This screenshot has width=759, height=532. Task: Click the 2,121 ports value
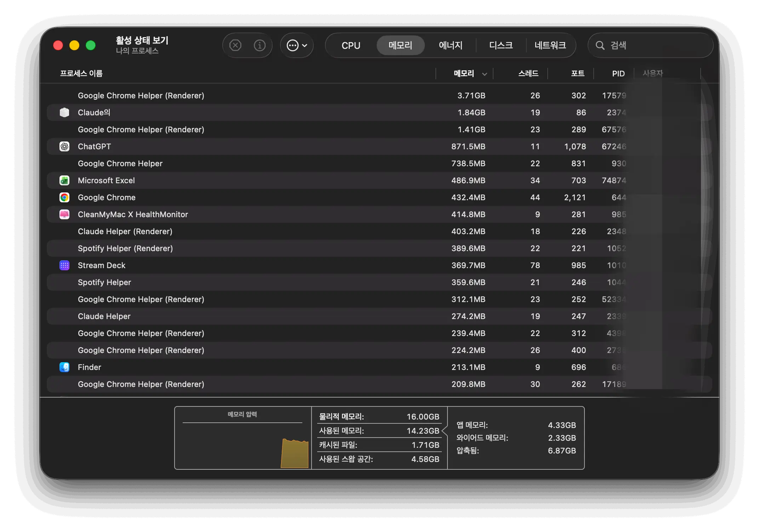coord(575,197)
